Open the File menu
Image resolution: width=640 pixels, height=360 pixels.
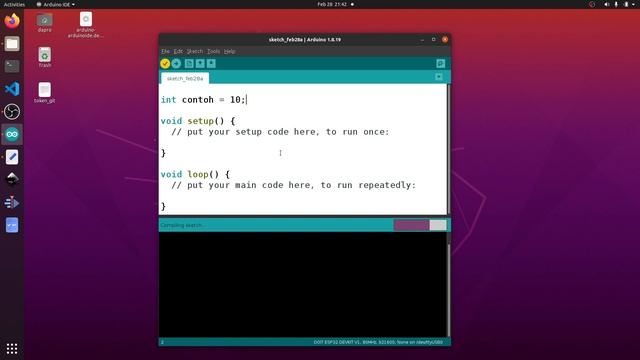click(165, 51)
